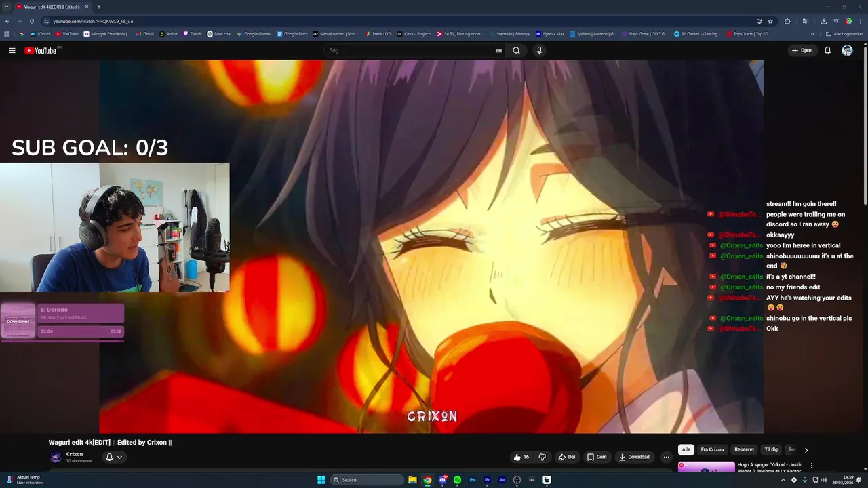The width and height of the screenshot is (868, 488).
Task: Show hidden system tray icons
Action: [783, 480]
